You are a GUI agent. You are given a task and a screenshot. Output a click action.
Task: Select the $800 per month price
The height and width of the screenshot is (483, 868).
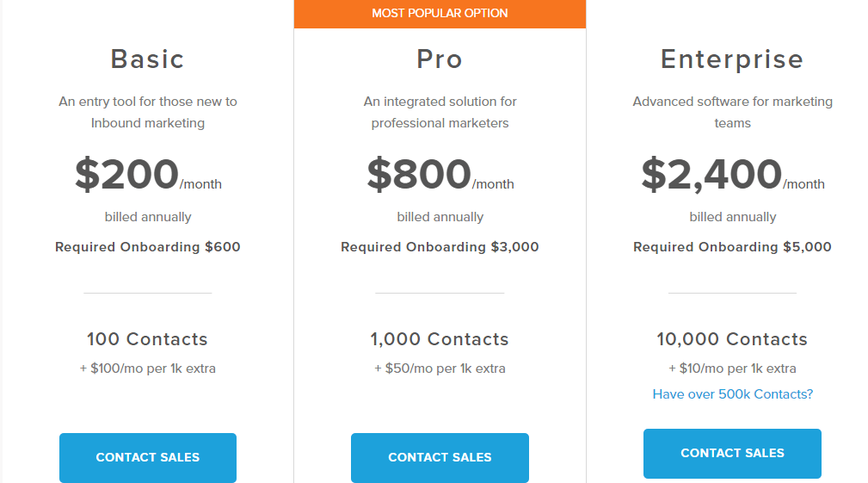click(x=440, y=175)
